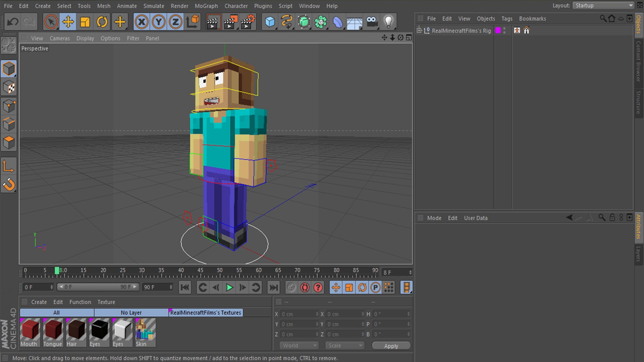Viewport: 644px width, 362px height.
Task: Expand RealMinecraftFilms's Rig tree item
Action: click(419, 31)
